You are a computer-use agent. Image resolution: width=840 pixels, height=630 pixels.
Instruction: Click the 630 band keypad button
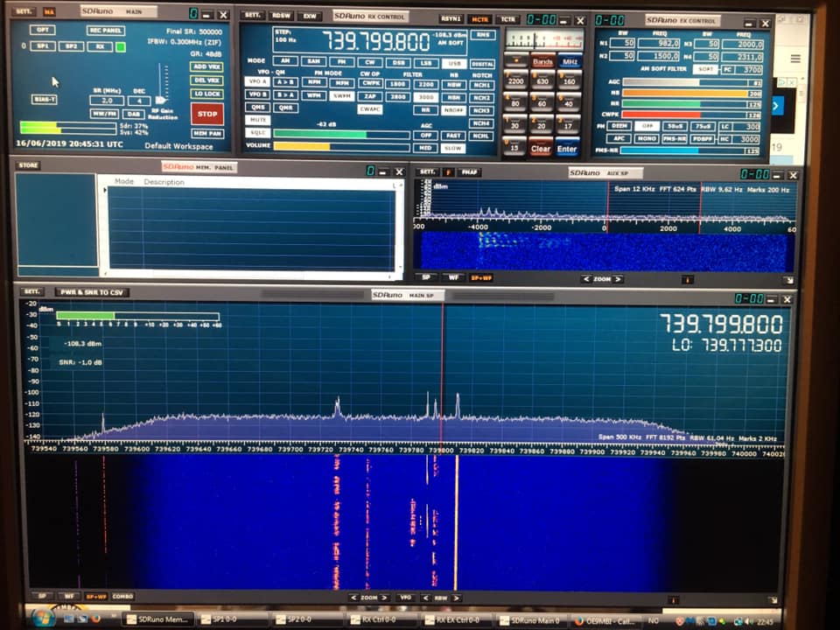542,81
